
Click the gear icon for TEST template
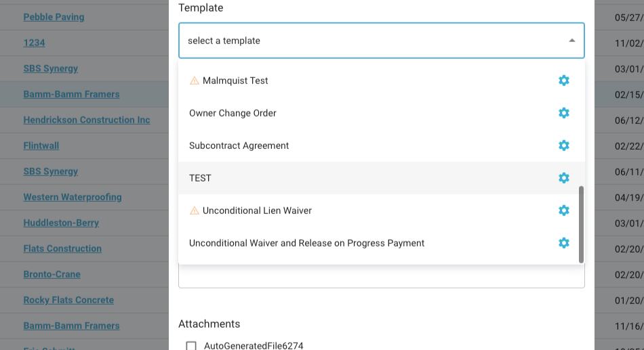(563, 178)
